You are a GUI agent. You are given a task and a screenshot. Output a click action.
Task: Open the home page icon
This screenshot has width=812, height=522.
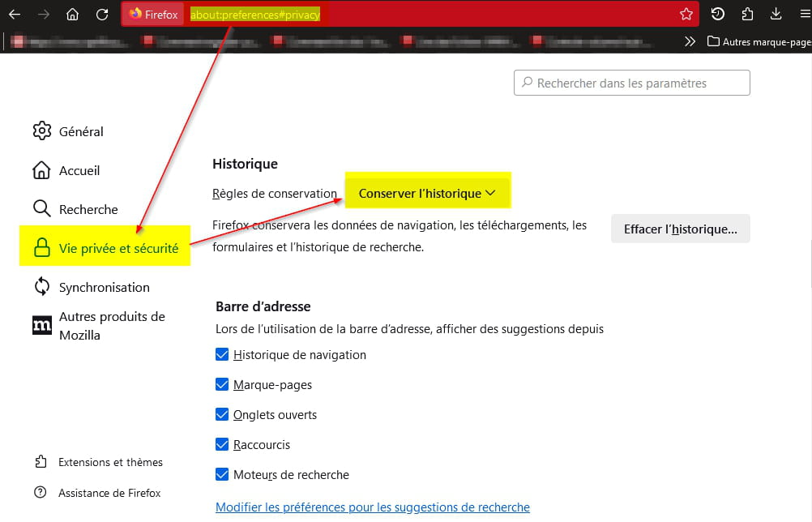click(72, 15)
